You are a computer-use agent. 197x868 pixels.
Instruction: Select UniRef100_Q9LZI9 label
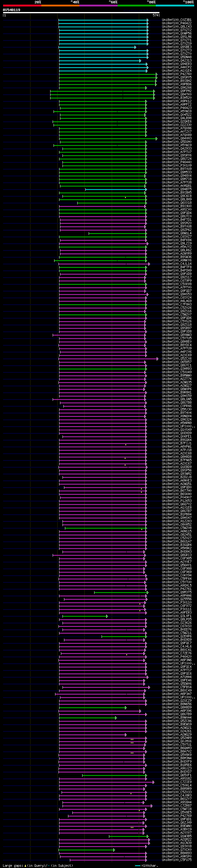coord(177,243)
